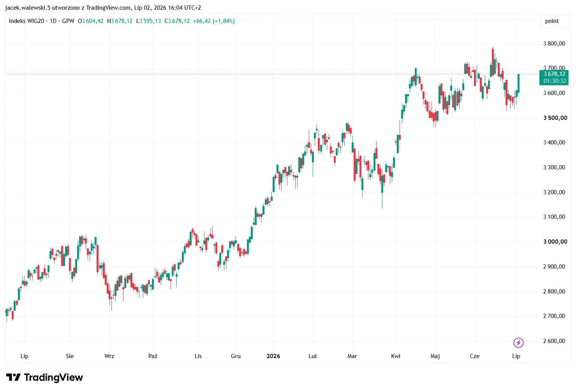Click the 'Lut' month label on time axis
The height and width of the screenshot is (392, 576).
pos(313,356)
